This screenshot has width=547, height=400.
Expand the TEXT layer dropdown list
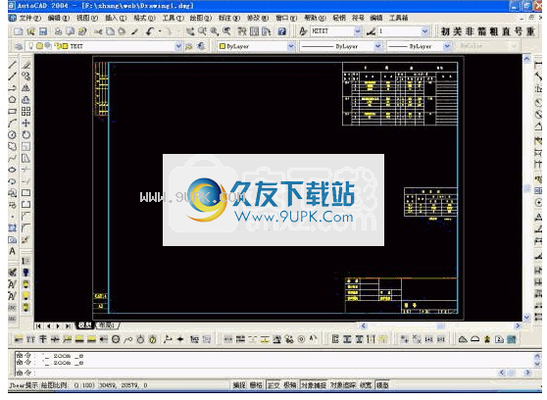[178, 46]
